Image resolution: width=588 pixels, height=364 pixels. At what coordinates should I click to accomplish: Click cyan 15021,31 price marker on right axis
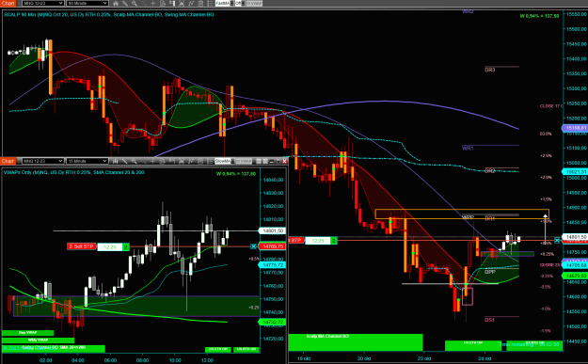[575, 172]
